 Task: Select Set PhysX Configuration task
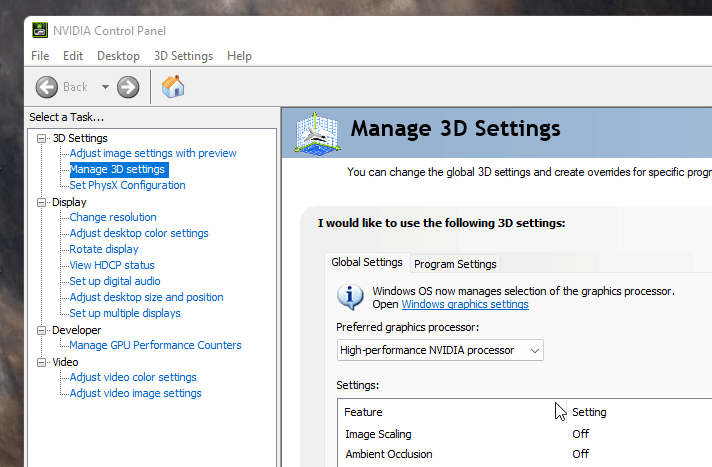pos(127,185)
